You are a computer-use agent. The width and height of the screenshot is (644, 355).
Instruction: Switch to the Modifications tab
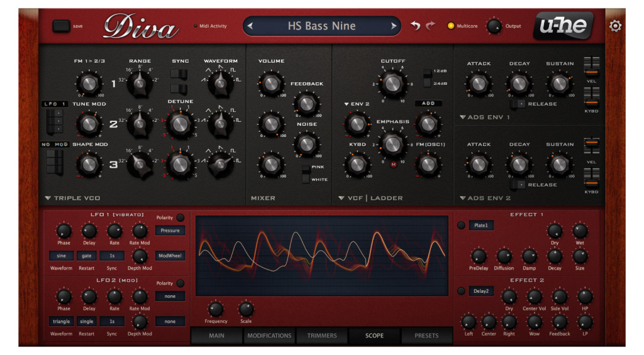[269, 336]
